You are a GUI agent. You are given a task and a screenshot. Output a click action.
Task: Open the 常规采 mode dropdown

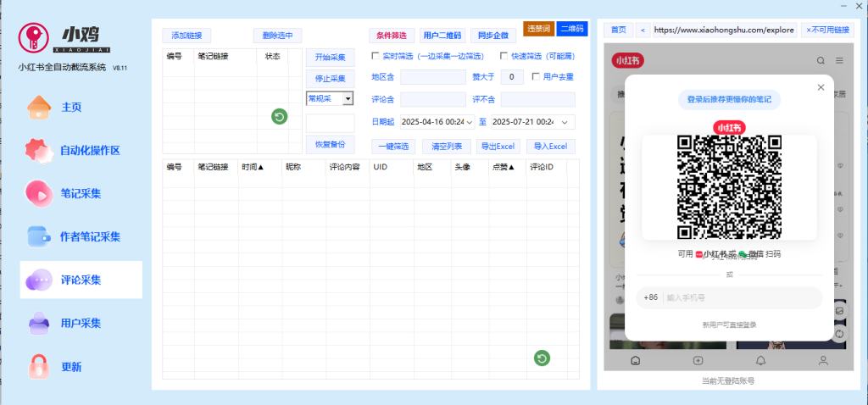click(348, 98)
